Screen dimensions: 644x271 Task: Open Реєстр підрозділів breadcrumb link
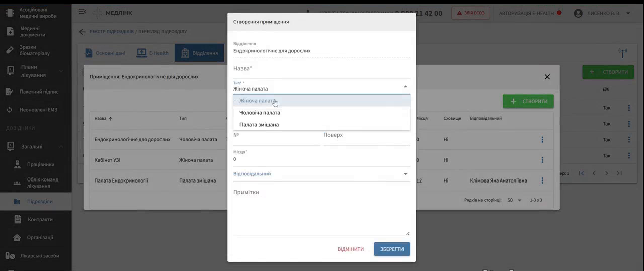[112, 32]
